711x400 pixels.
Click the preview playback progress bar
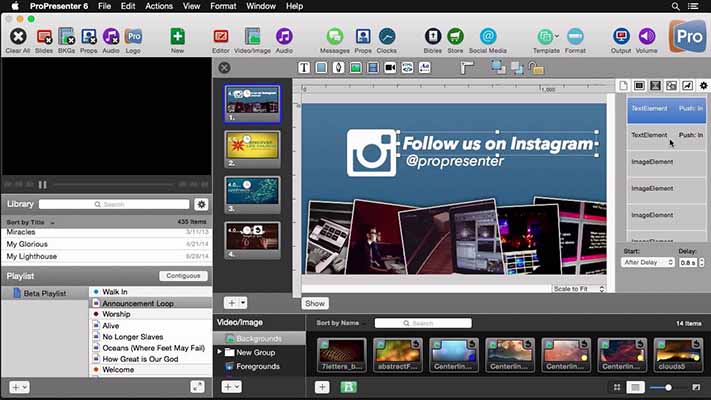(113, 185)
